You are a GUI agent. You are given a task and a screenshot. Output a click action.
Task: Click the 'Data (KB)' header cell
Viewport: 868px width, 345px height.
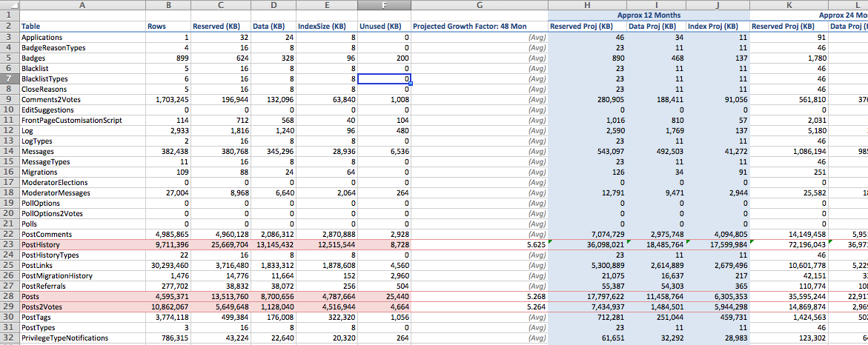coord(273,26)
